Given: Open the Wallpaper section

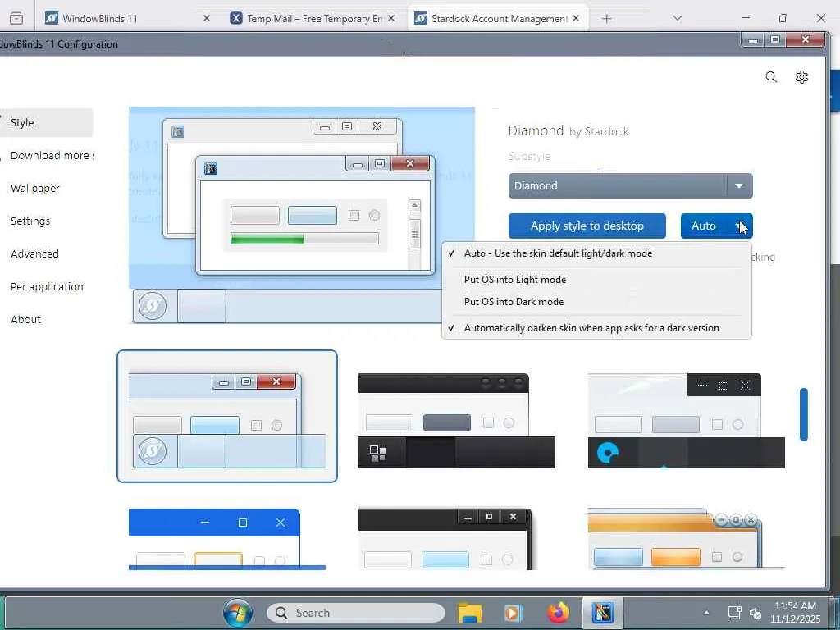Looking at the screenshot, I should tap(34, 188).
